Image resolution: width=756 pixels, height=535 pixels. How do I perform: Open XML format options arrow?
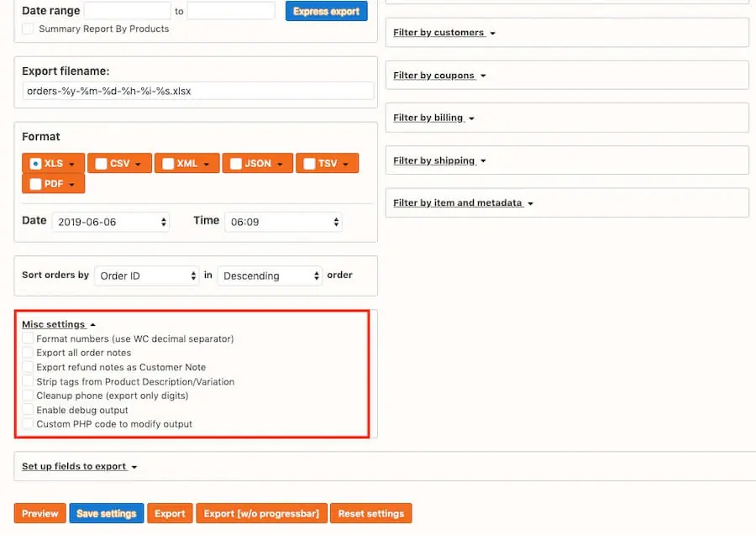click(207, 165)
